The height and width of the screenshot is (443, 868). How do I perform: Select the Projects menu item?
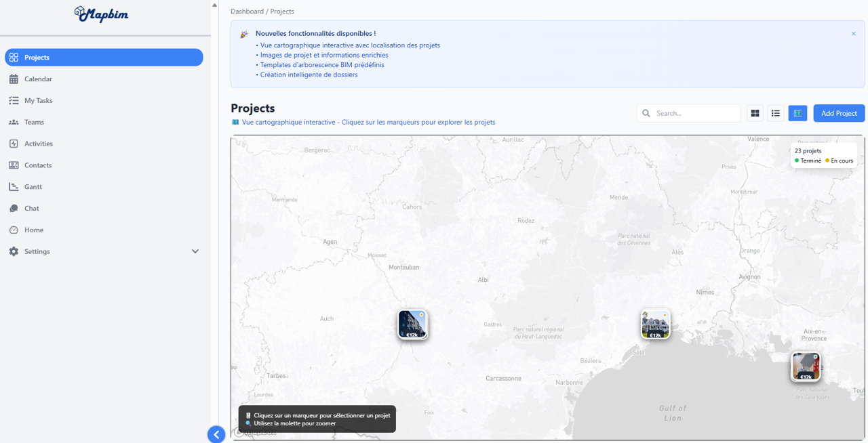(104, 58)
